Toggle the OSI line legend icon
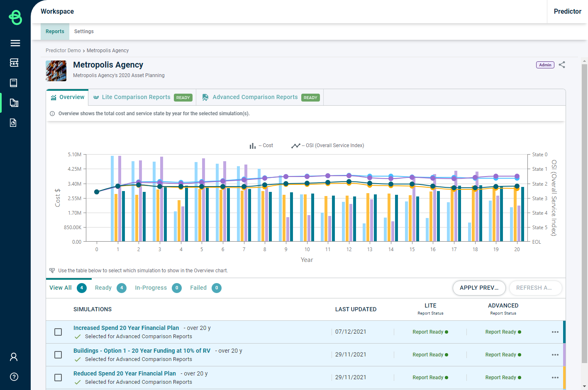 pos(295,145)
